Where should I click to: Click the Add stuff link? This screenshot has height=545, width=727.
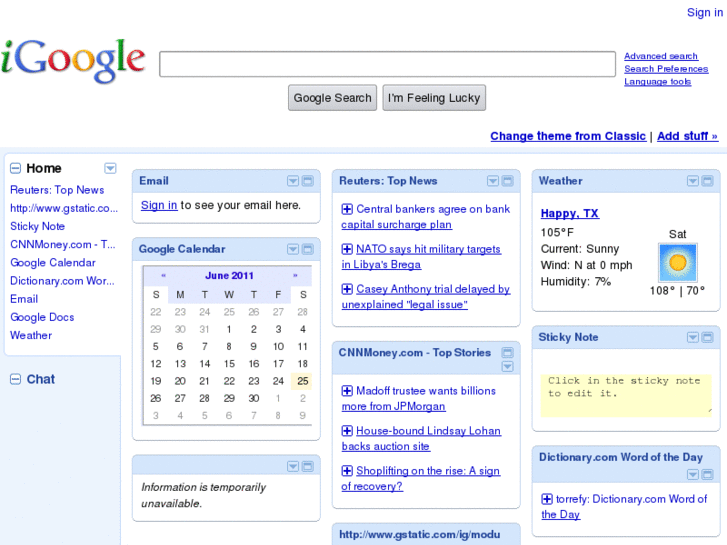(x=688, y=136)
